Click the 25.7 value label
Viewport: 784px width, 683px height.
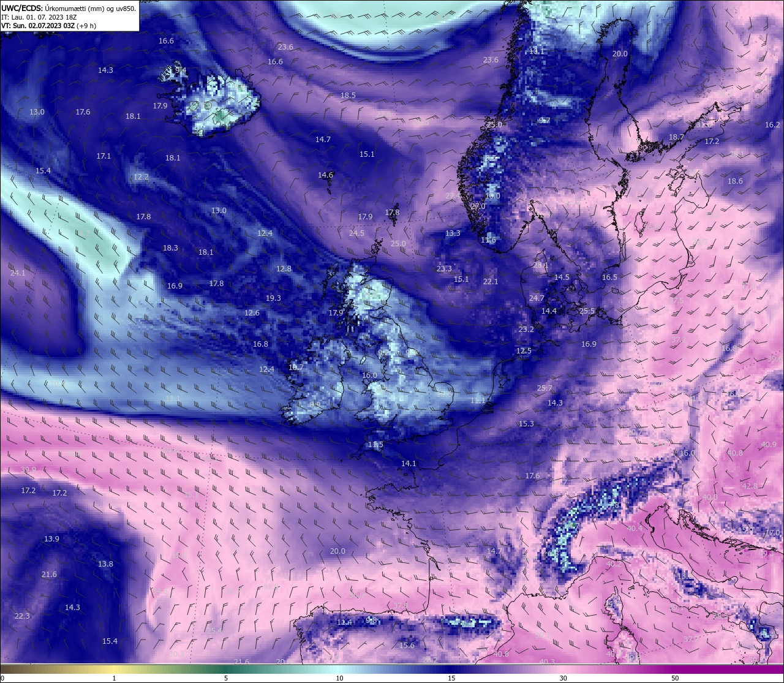pos(545,388)
